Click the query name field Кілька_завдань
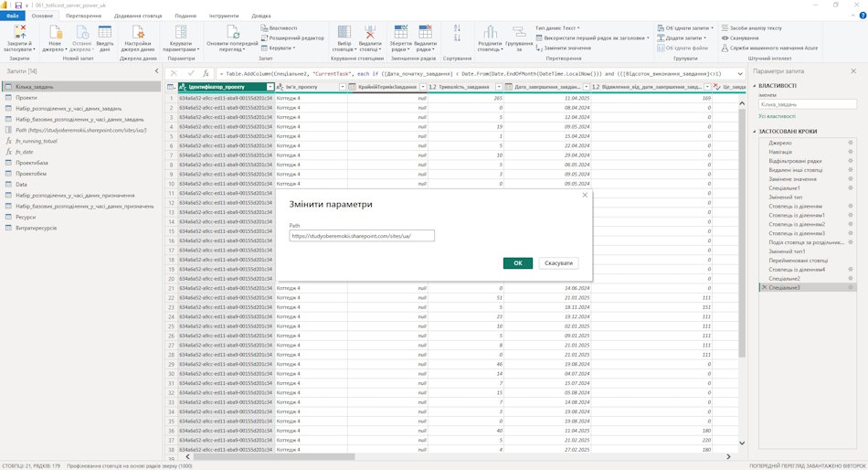 [x=808, y=104]
